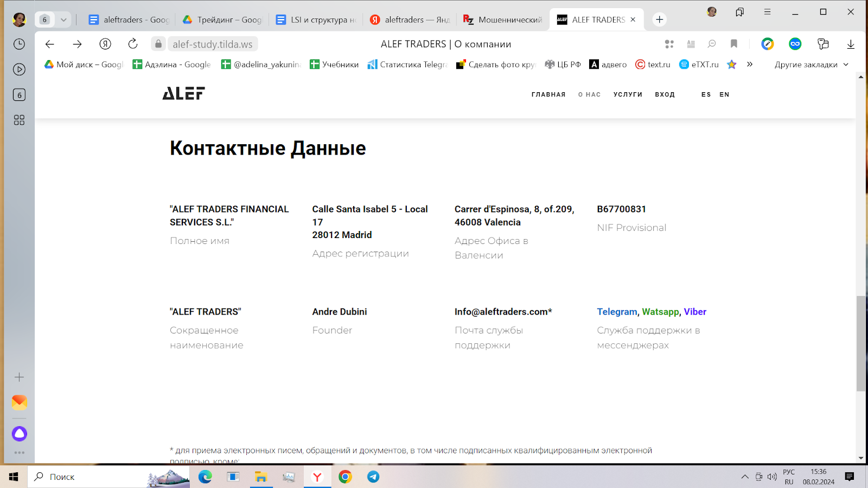
Task: Click the profile avatar in title bar
Action: coord(712,12)
